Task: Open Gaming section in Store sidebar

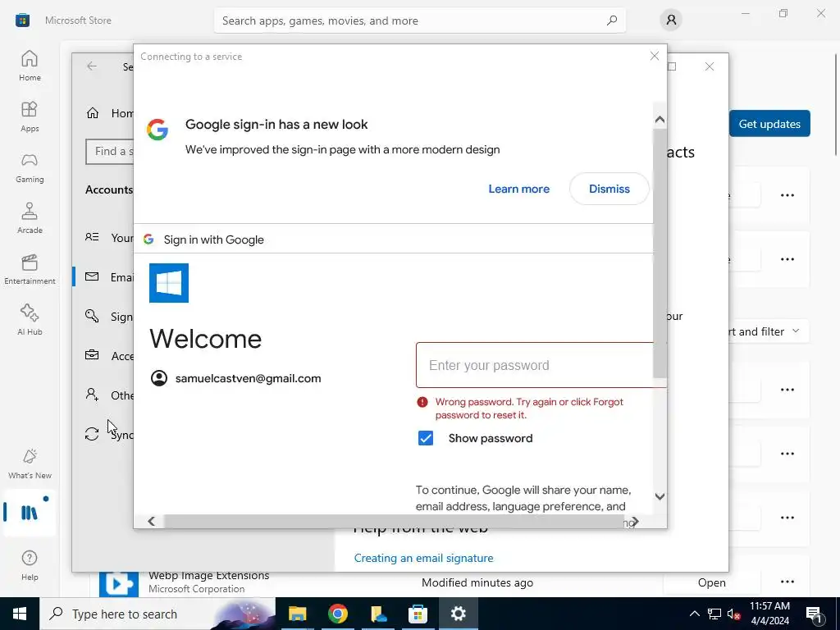Action: point(30,167)
